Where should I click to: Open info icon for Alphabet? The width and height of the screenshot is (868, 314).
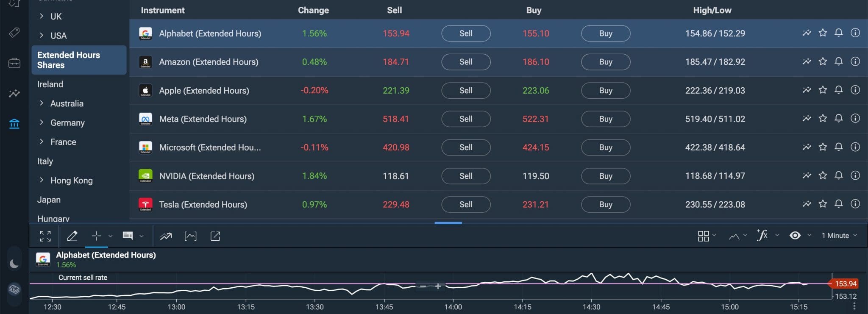(x=855, y=33)
